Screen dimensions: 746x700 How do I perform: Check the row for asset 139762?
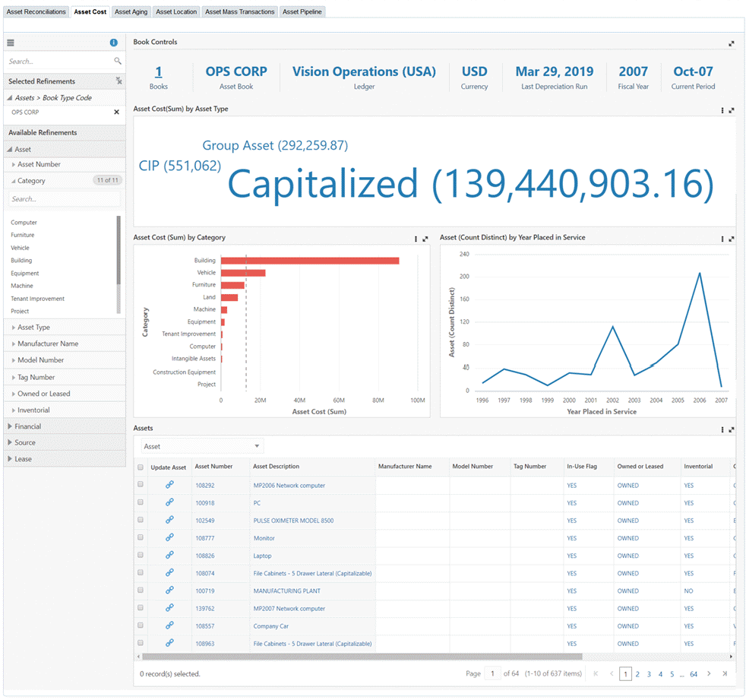point(141,608)
